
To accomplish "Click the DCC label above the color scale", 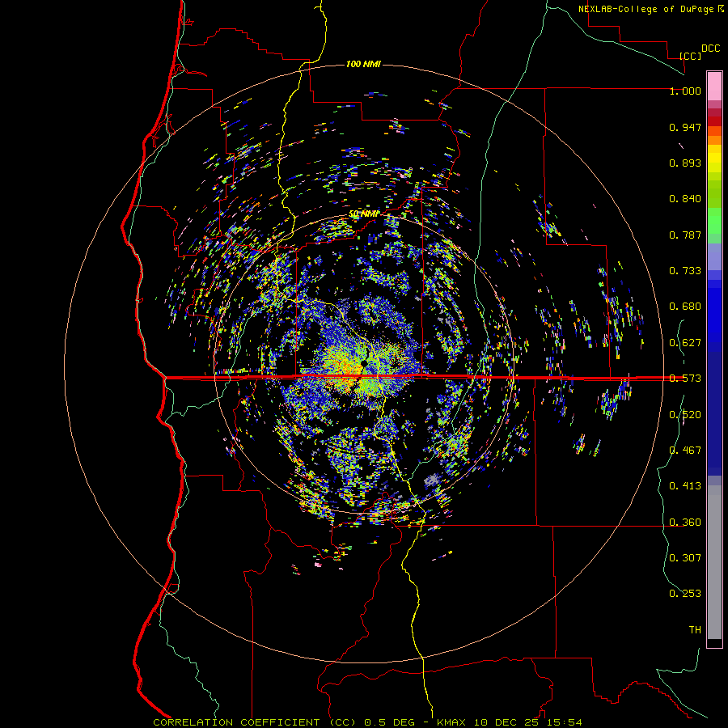I will 711,49.
